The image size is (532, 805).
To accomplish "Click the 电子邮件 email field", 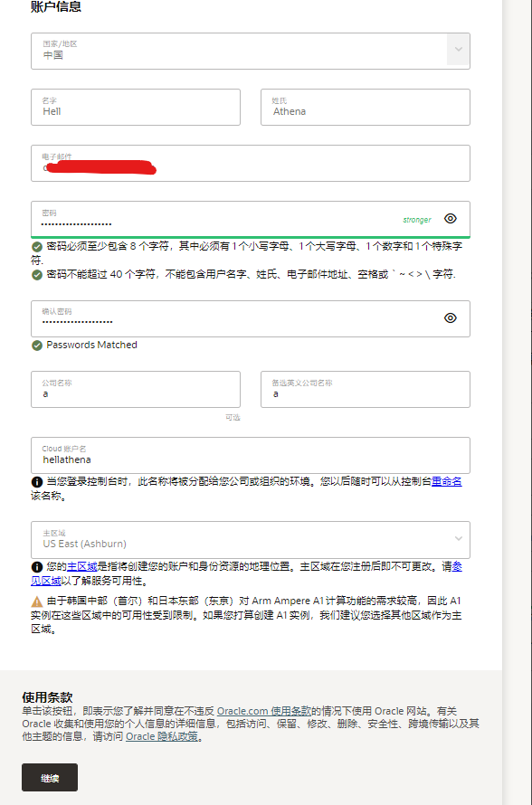I will coord(250,163).
